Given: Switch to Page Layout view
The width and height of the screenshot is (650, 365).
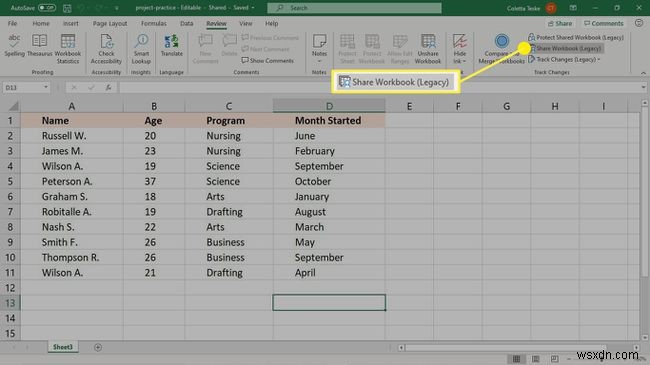Looking at the screenshot, I should pyautogui.click(x=536, y=359).
